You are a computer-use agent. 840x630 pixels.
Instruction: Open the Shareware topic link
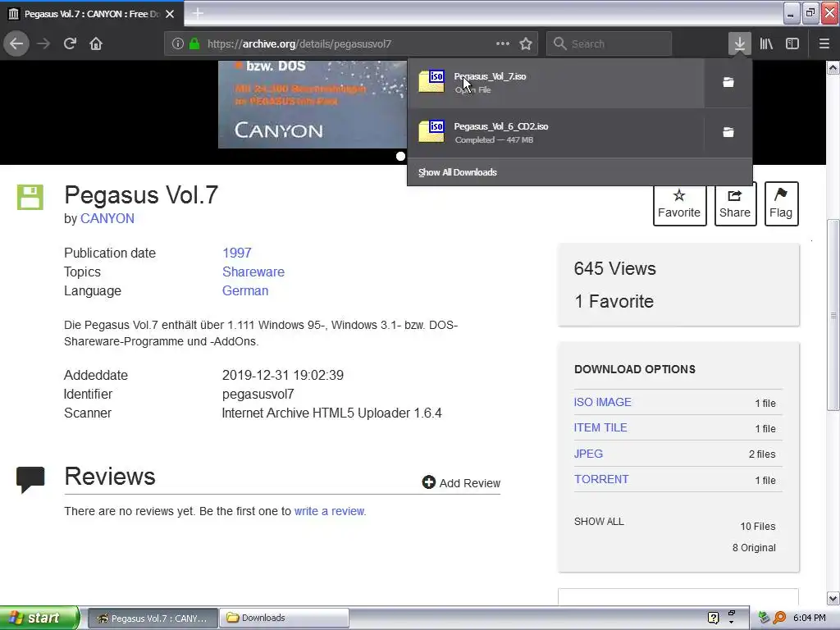[x=253, y=272]
